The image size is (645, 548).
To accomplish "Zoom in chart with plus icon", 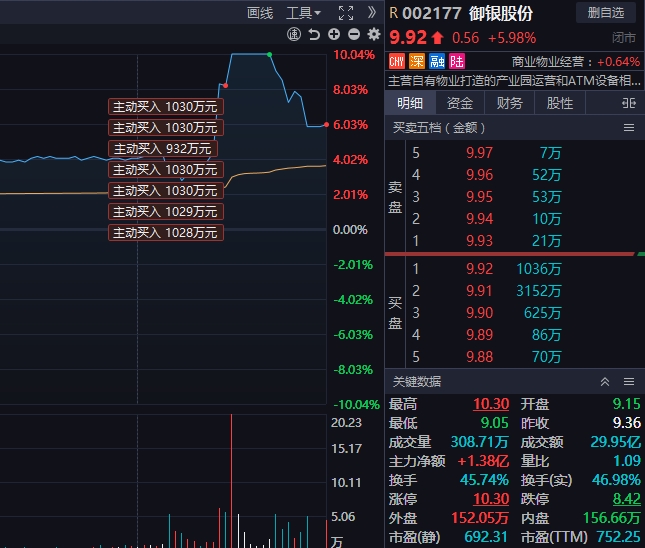I will 334,34.
